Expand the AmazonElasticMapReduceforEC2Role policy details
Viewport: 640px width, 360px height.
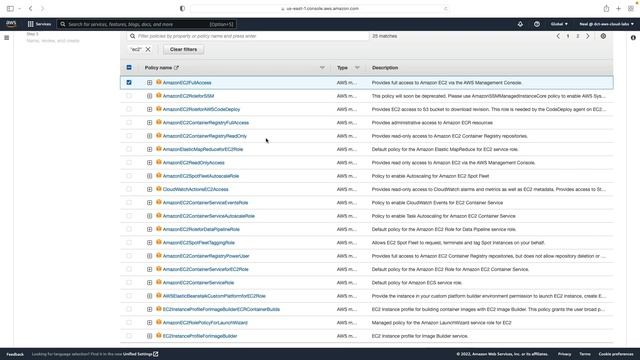pyautogui.click(x=149, y=149)
